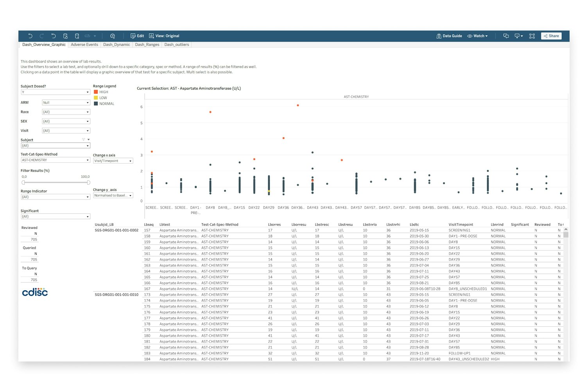
Task: Click the Edit button in toolbar
Action: pos(137,36)
